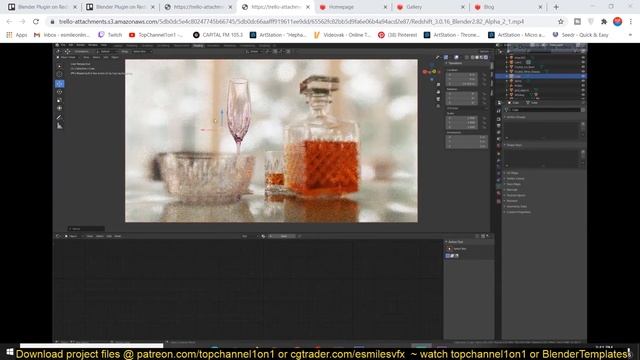This screenshot has width=640, height=360.
Task: Toggle viewport overlays
Action: (456, 57)
